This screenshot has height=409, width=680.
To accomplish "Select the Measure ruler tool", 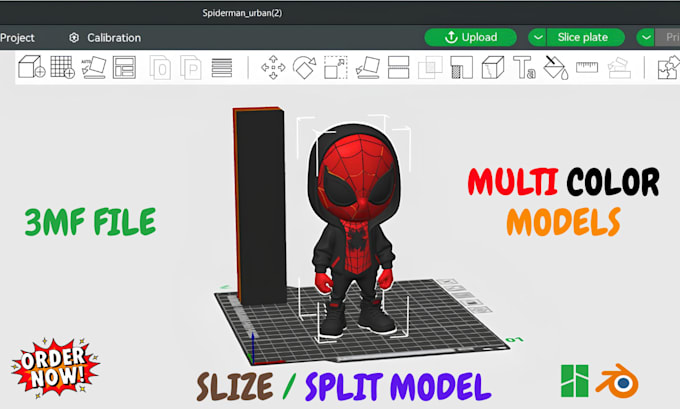I will 587,67.
